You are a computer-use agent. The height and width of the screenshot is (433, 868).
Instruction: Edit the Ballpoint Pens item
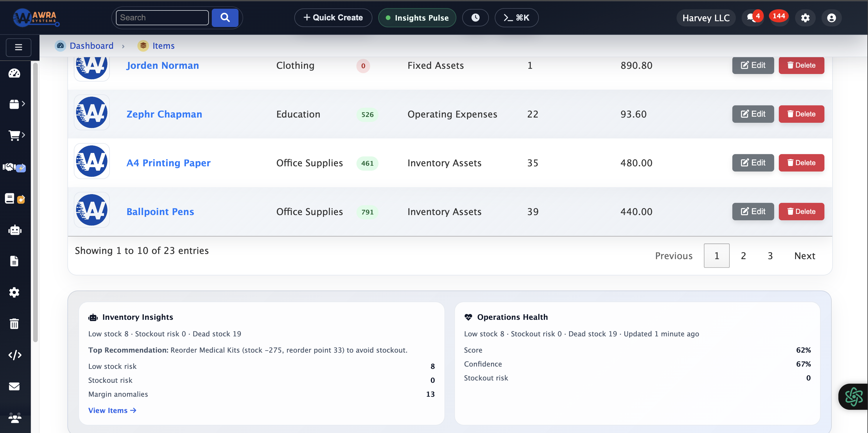(x=753, y=212)
